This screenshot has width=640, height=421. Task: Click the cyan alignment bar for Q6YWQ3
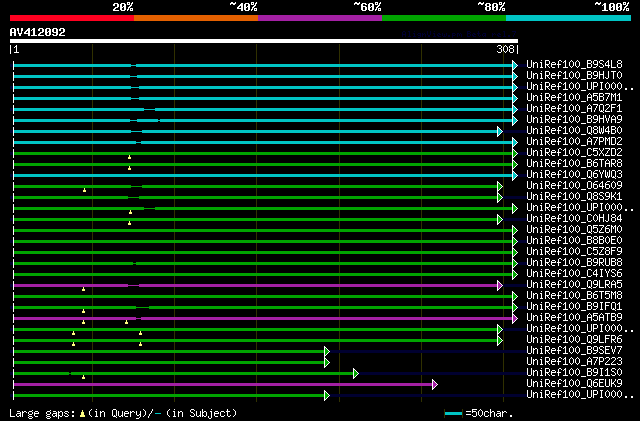263,176
